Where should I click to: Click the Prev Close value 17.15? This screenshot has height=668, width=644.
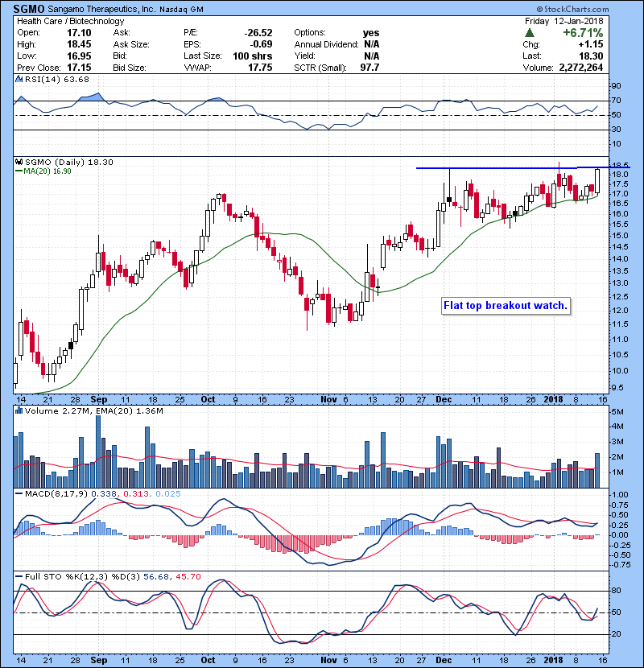click(79, 68)
